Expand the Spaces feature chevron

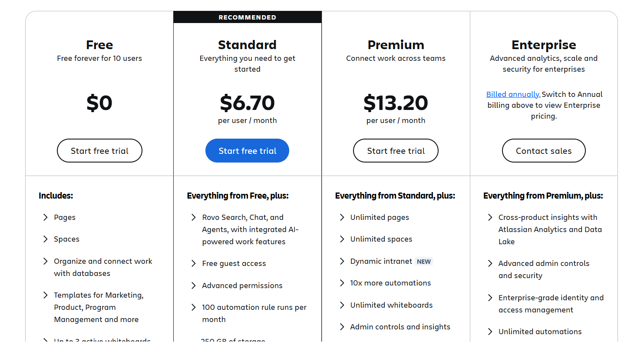[x=46, y=239]
